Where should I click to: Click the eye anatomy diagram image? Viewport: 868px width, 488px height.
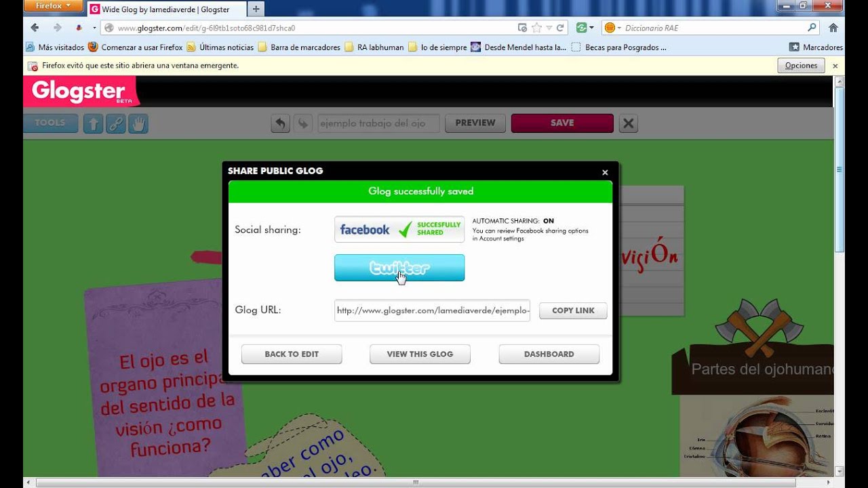(757, 437)
